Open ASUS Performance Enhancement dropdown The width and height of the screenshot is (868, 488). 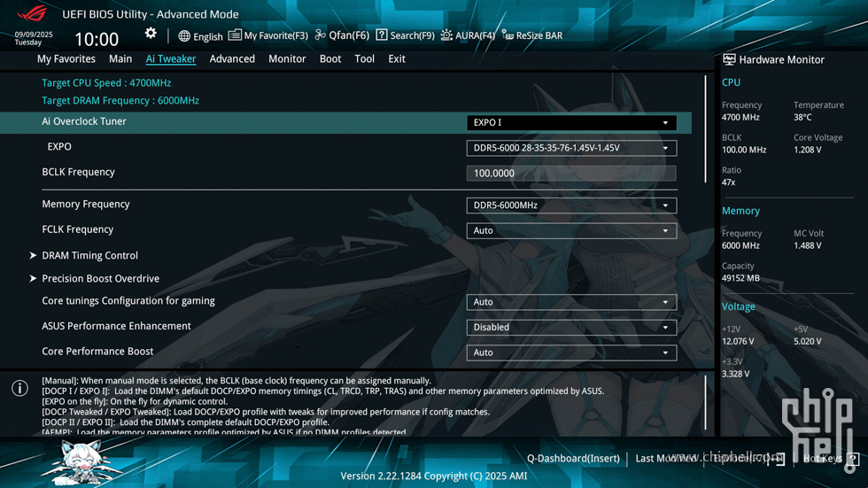(x=571, y=328)
